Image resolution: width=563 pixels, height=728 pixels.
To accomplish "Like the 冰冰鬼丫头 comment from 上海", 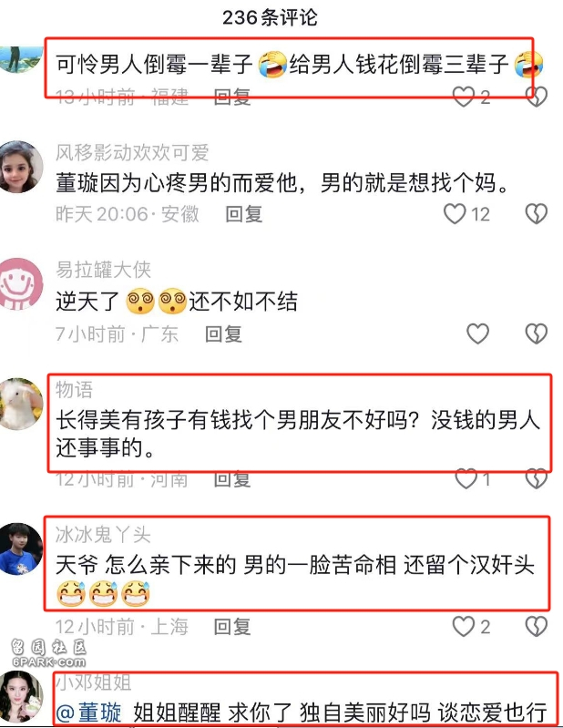I will (463, 626).
